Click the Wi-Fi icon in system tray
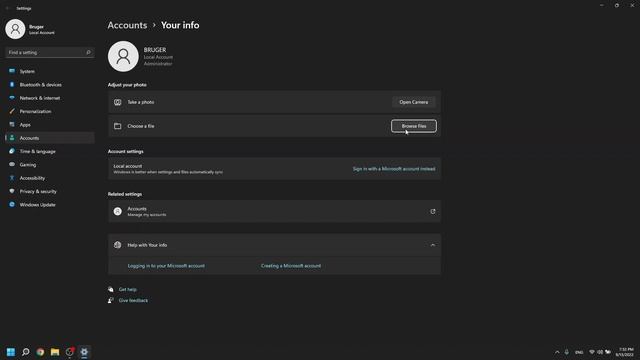The image size is (640, 360). coord(592,352)
